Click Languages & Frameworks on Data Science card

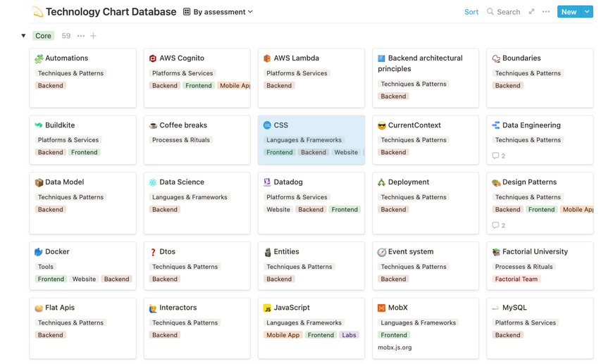tap(190, 197)
